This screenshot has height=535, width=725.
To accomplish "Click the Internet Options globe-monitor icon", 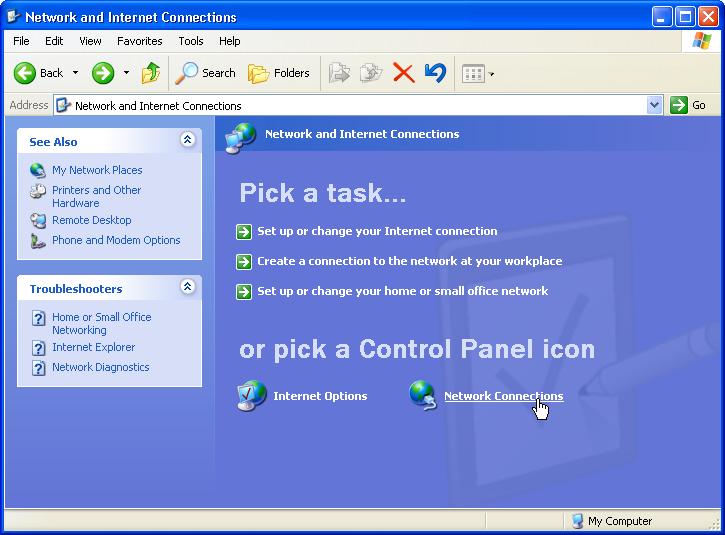I will point(252,396).
